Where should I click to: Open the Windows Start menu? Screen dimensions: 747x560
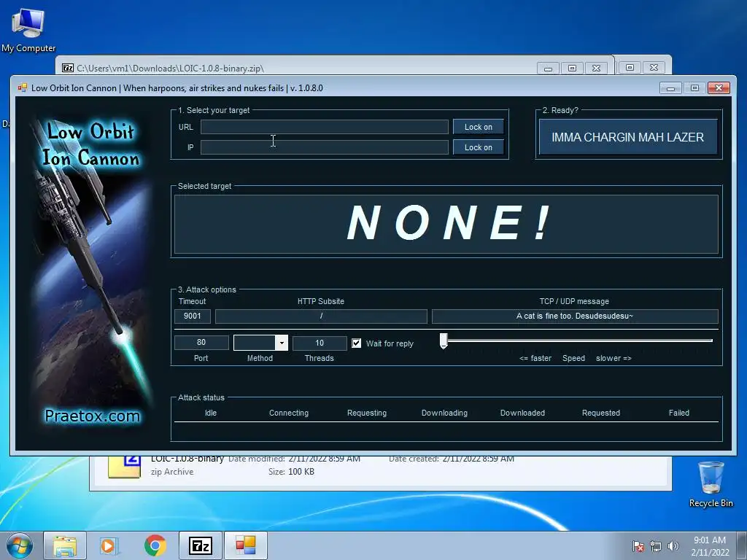20,545
